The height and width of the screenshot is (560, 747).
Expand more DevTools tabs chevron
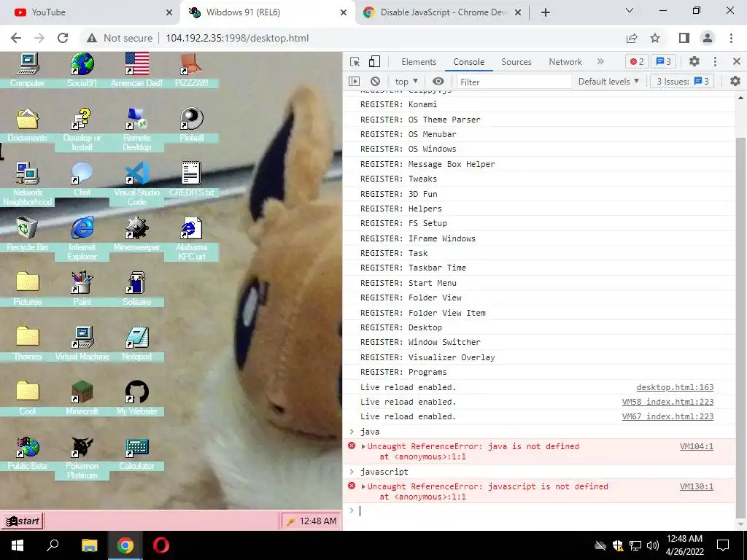click(x=600, y=61)
